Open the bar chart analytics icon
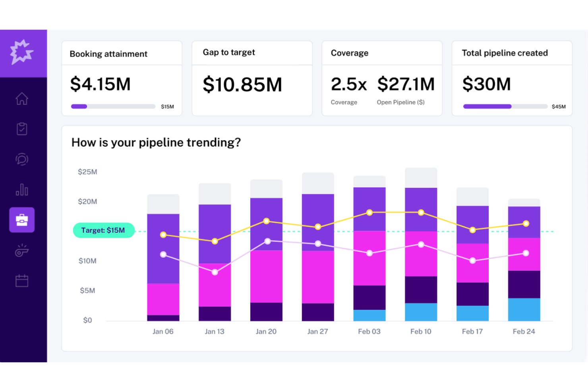This screenshot has height=392, width=588. 22,189
